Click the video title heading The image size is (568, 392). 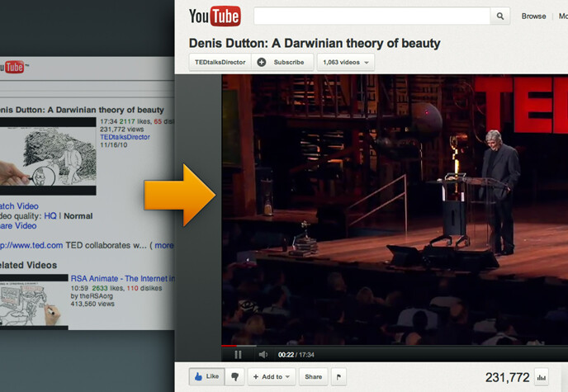(x=315, y=44)
